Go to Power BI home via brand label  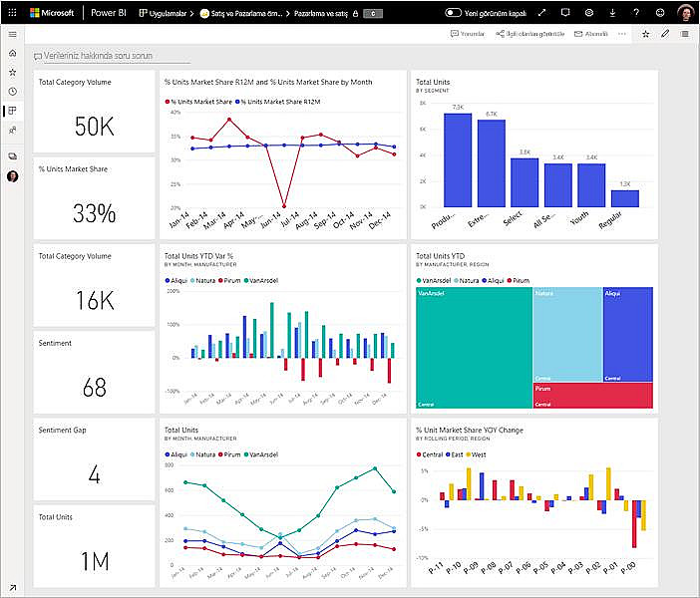(x=109, y=13)
